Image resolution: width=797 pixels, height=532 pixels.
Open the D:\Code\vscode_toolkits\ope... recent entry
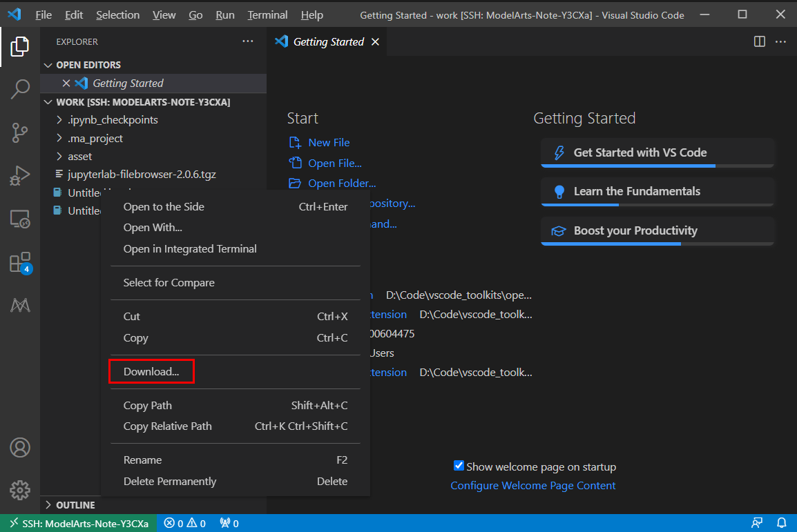click(459, 295)
